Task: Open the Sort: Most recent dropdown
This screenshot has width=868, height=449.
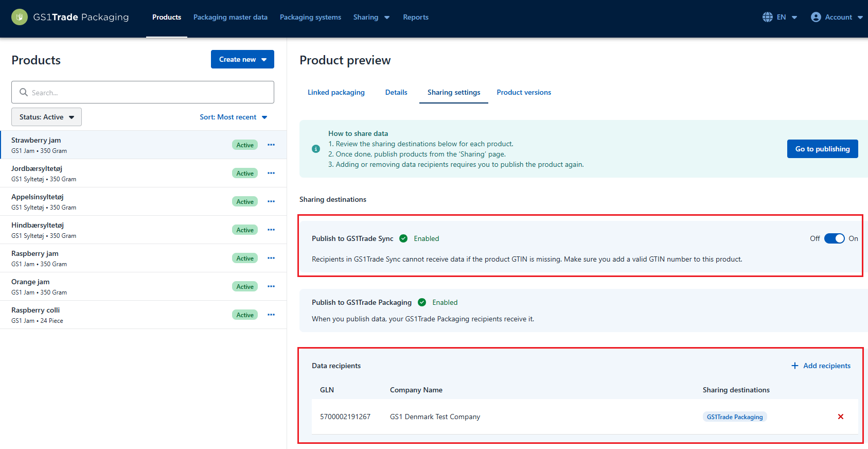Action: tap(234, 117)
